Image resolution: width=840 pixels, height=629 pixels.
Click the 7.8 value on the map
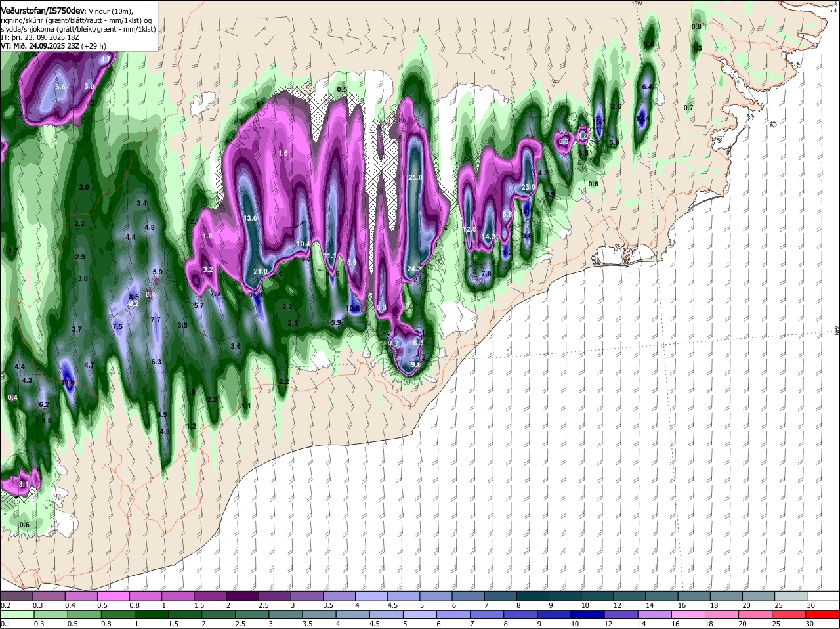click(x=486, y=274)
